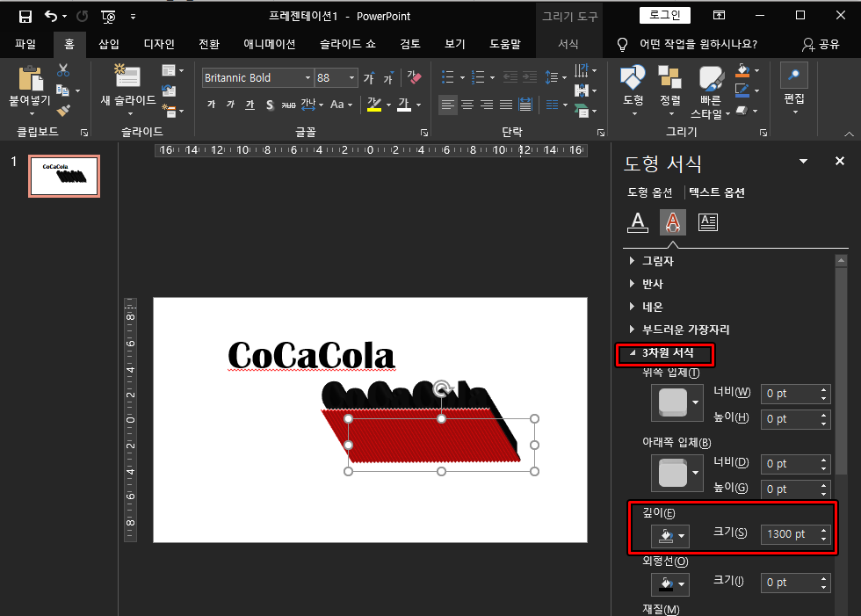The image size is (861, 616).
Task: Switch to the 디자인 design tab
Action: click(x=159, y=44)
